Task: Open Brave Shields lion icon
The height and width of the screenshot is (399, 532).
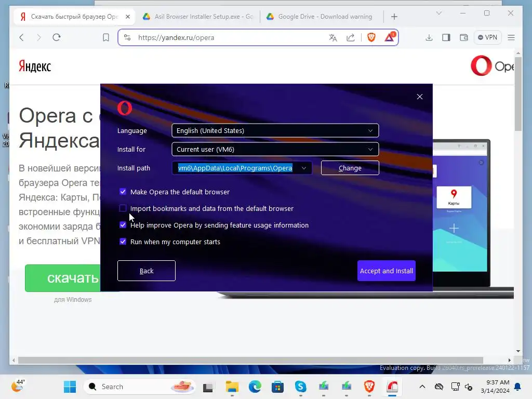Action: [x=371, y=37]
